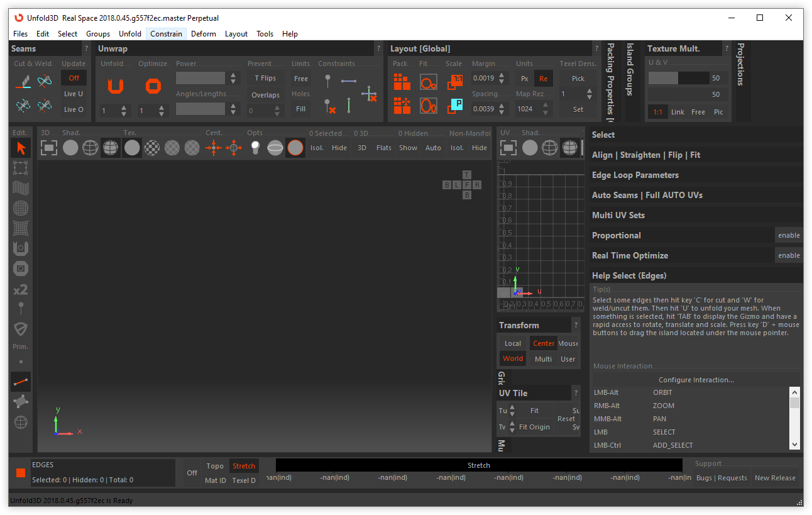Open the Tools menu
Viewport: 812px width, 515px height.
(265, 34)
